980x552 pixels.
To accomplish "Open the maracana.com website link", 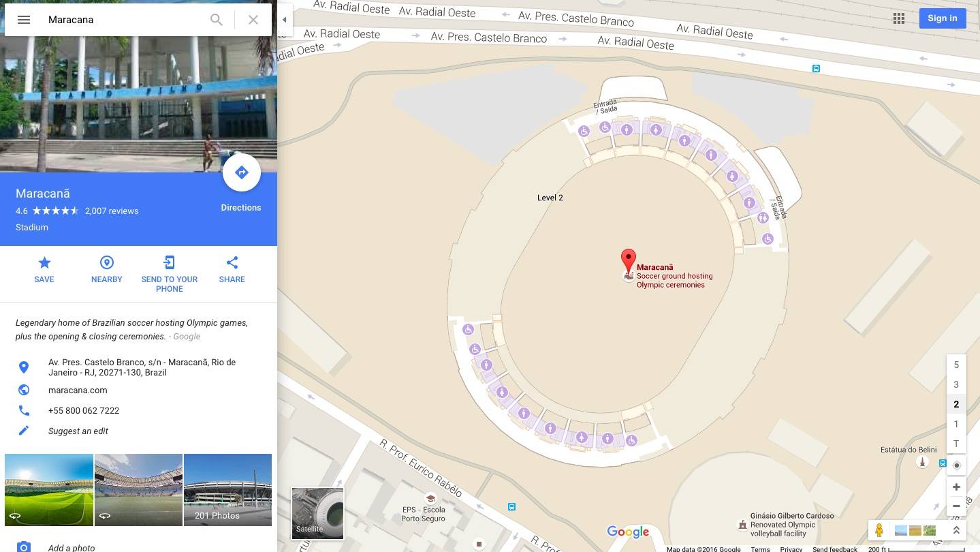I will [78, 390].
